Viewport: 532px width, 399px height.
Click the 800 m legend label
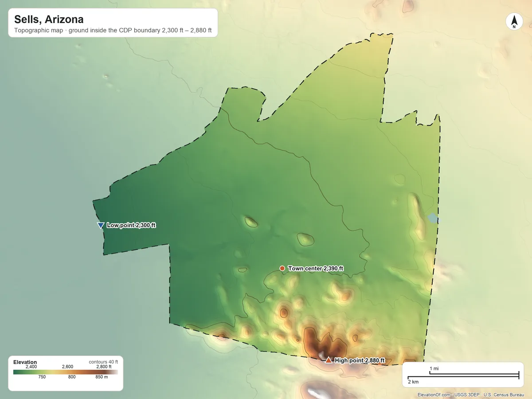tap(72, 377)
